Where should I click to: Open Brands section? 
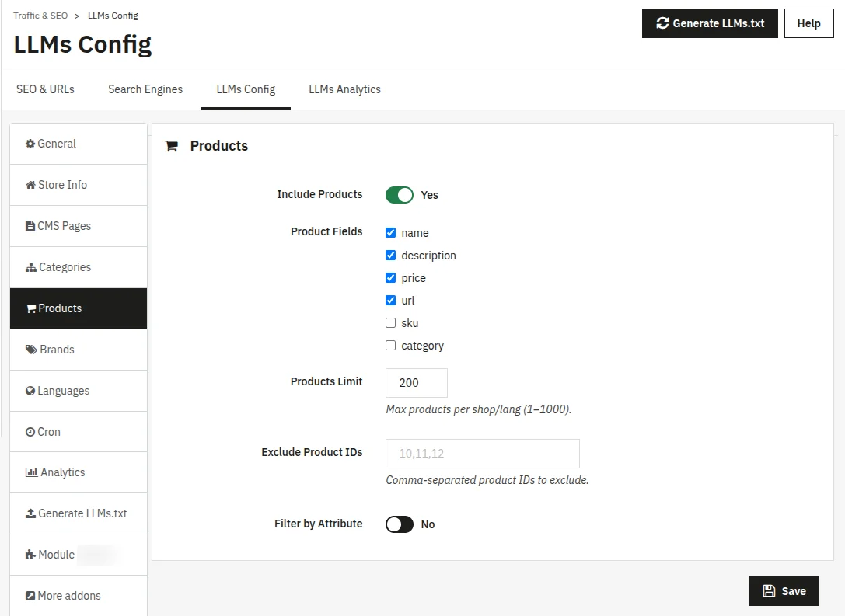[x=79, y=350]
